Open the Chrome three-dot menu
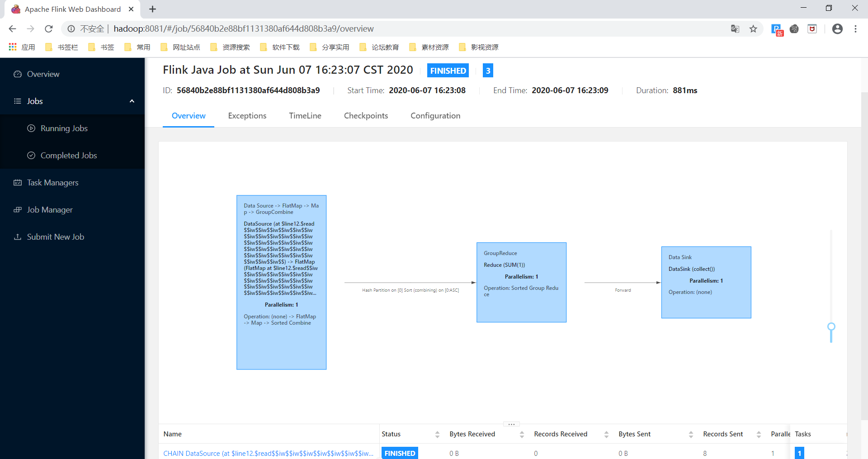Image resolution: width=868 pixels, height=459 pixels. [855, 29]
